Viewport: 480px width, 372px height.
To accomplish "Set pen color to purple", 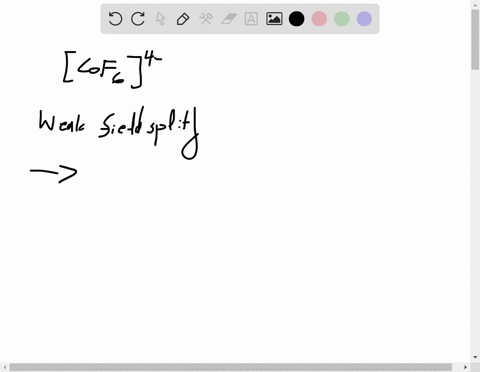I will coord(364,19).
